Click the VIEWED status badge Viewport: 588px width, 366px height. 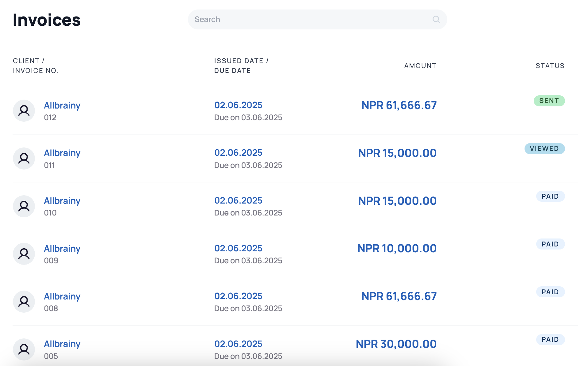pos(544,149)
